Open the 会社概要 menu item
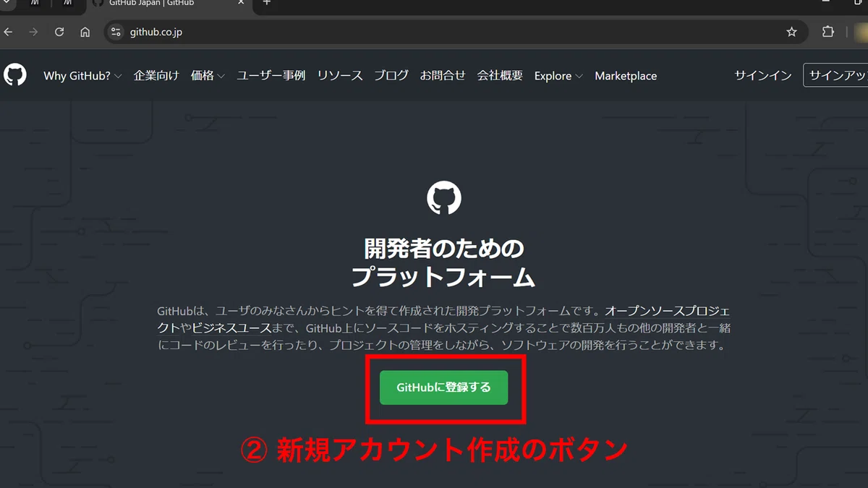 click(500, 76)
